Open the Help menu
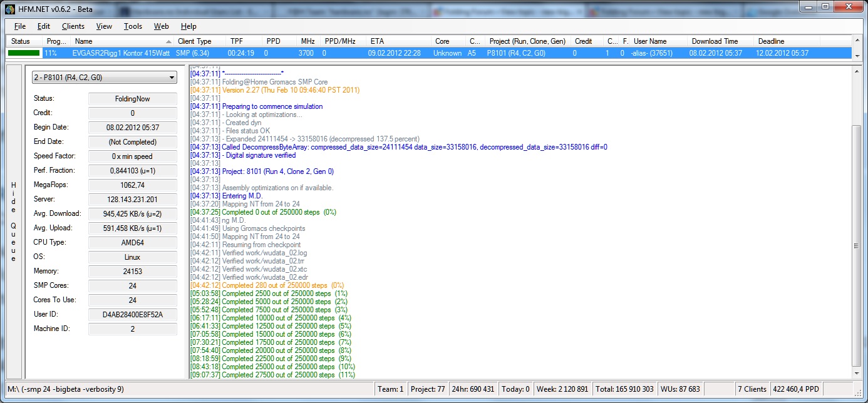 click(189, 26)
